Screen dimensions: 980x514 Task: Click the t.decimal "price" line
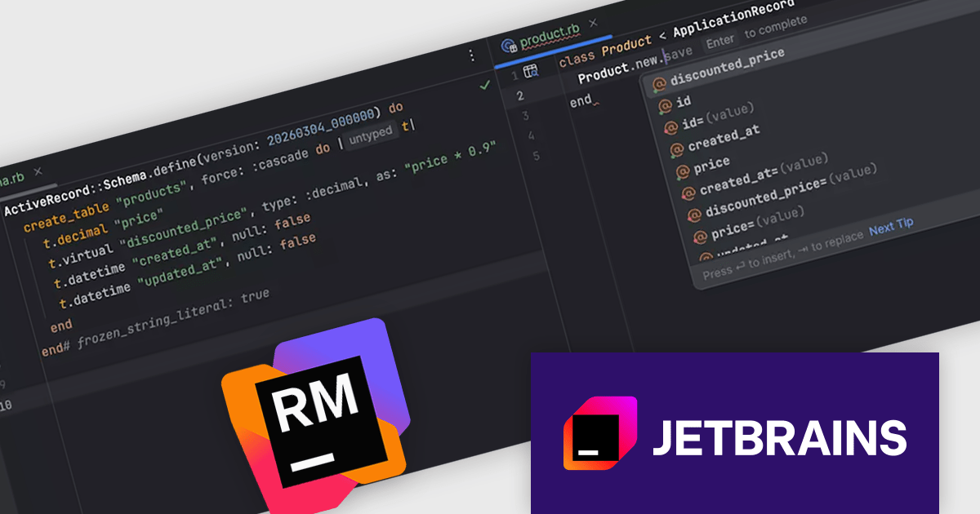105,231
